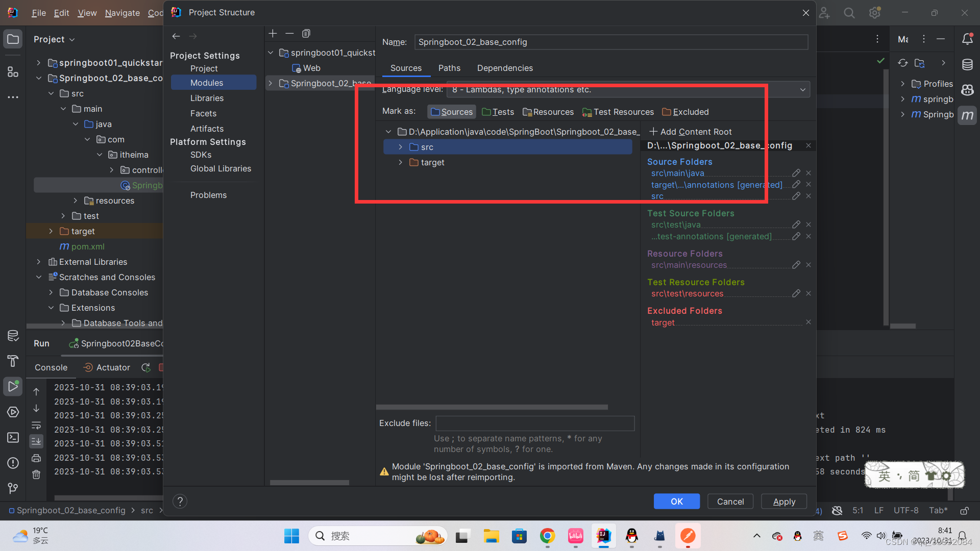Expand the target folder in content root
The image size is (980, 551).
point(400,162)
